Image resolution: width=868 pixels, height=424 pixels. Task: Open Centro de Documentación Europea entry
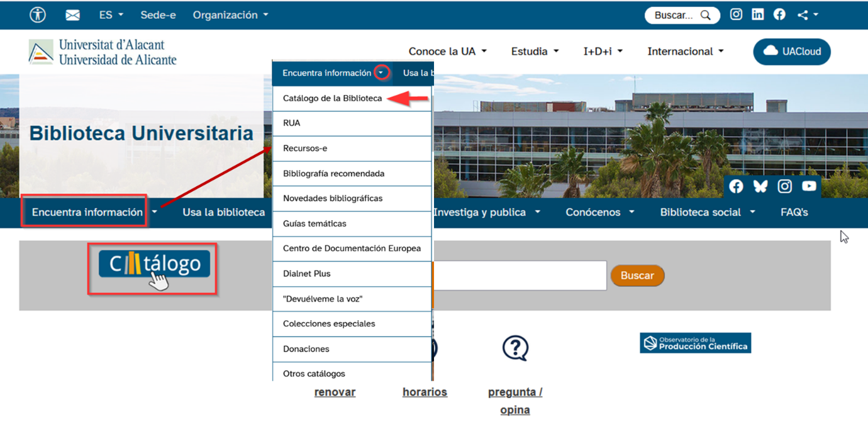[352, 248]
